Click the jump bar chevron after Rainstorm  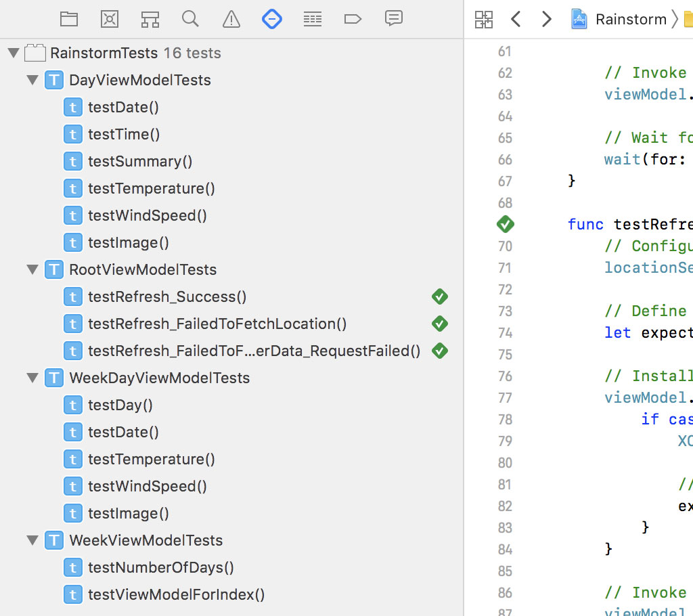pyautogui.click(x=677, y=19)
